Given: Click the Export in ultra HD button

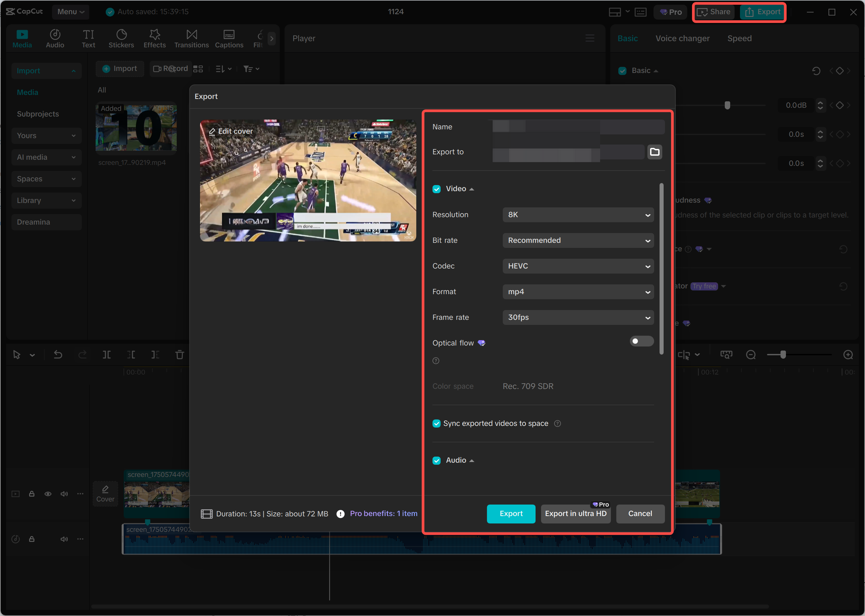Looking at the screenshot, I should (575, 514).
